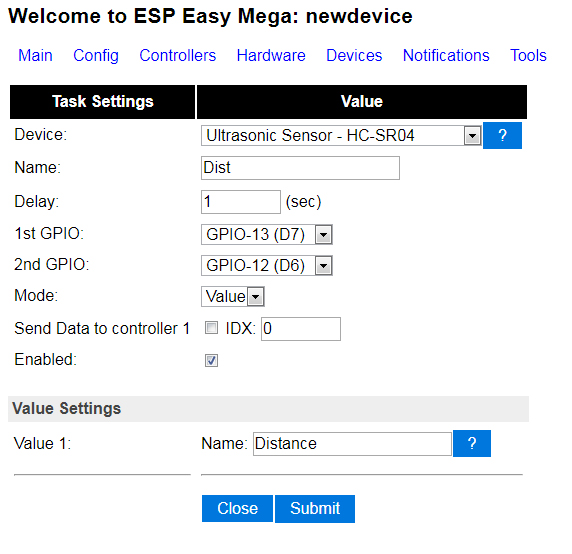Click the Close button
Screen dimensions: 572x554
pyautogui.click(x=237, y=508)
